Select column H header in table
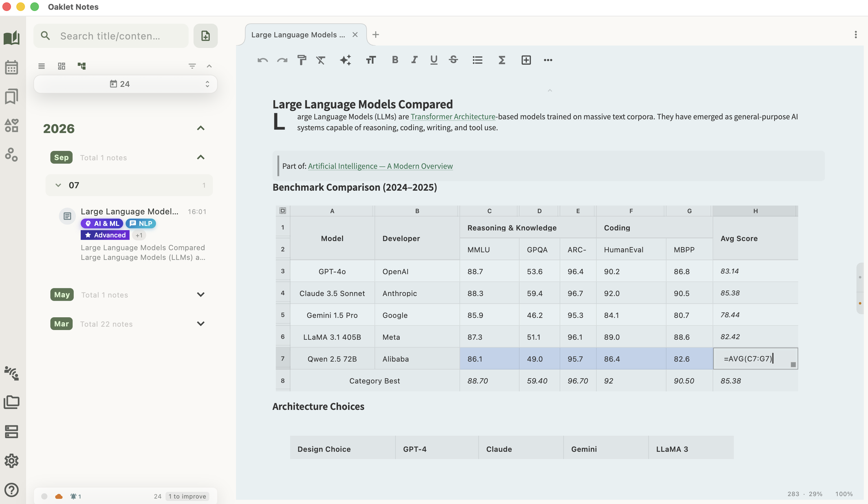The image size is (868, 504). pyautogui.click(x=755, y=211)
